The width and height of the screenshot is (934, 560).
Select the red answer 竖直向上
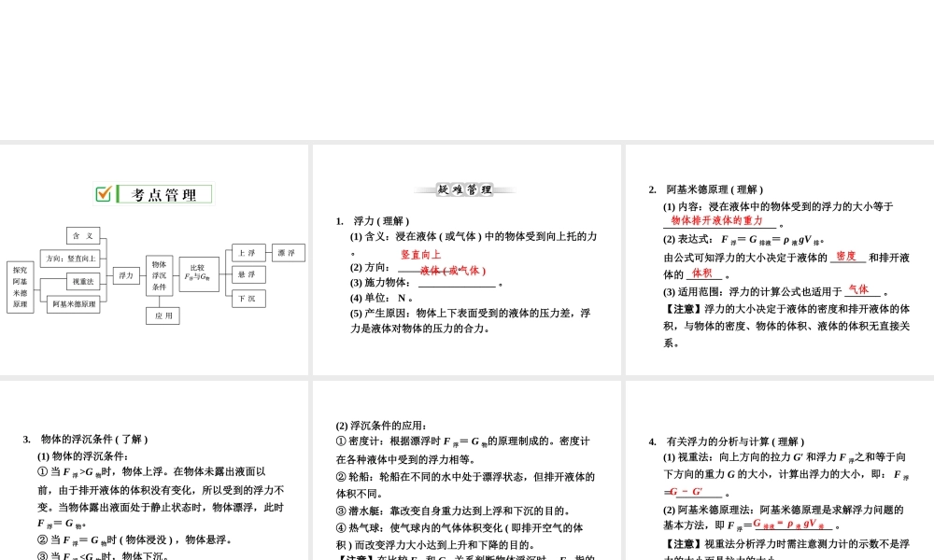[420, 255]
